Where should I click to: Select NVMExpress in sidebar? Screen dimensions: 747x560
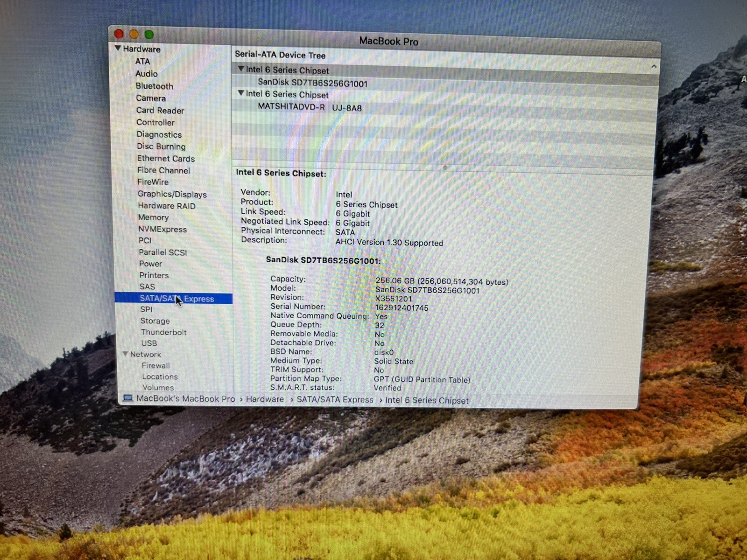pos(162,229)
